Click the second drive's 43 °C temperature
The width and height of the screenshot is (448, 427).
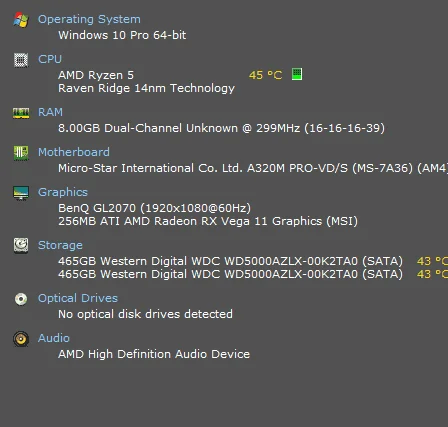[432, 274]
